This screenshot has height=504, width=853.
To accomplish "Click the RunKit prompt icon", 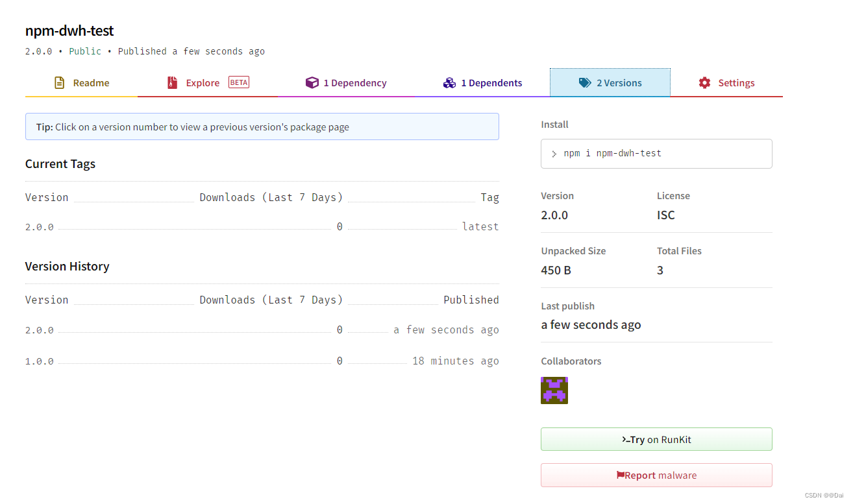I will tap(626, 440).
